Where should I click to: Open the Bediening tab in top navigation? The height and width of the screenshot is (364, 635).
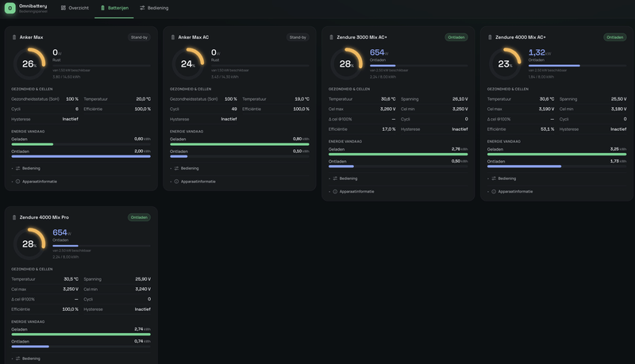coord(154,8)
